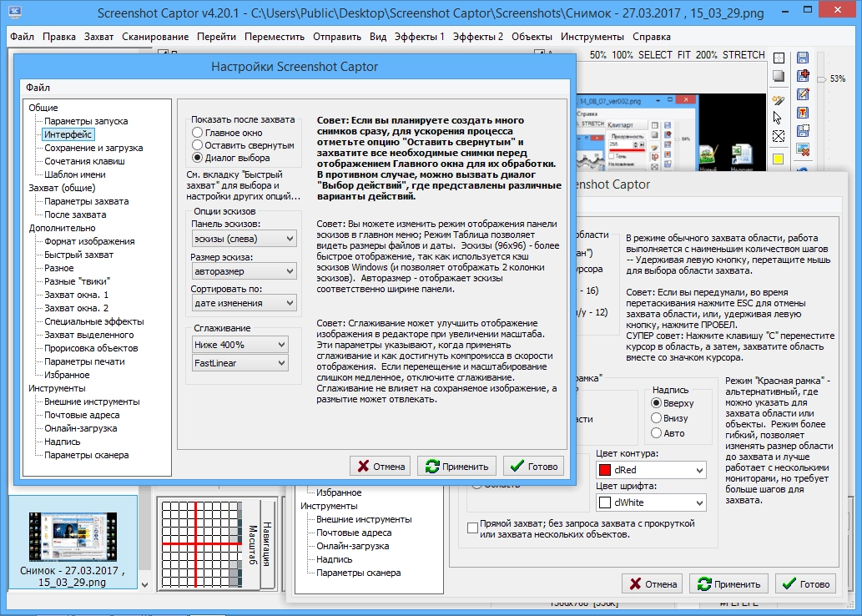Click the selection grid tool icon
Viewport: 862px width, 616px height.
779,58
